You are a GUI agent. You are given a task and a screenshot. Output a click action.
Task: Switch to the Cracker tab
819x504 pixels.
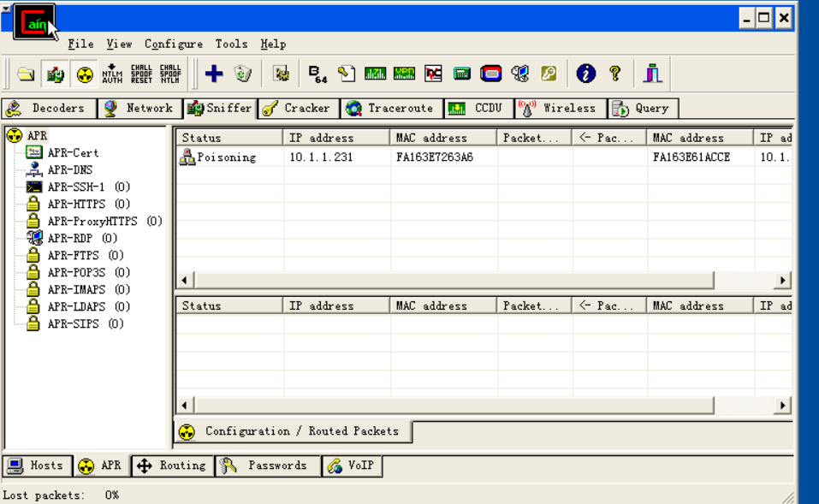click(298, 109)
